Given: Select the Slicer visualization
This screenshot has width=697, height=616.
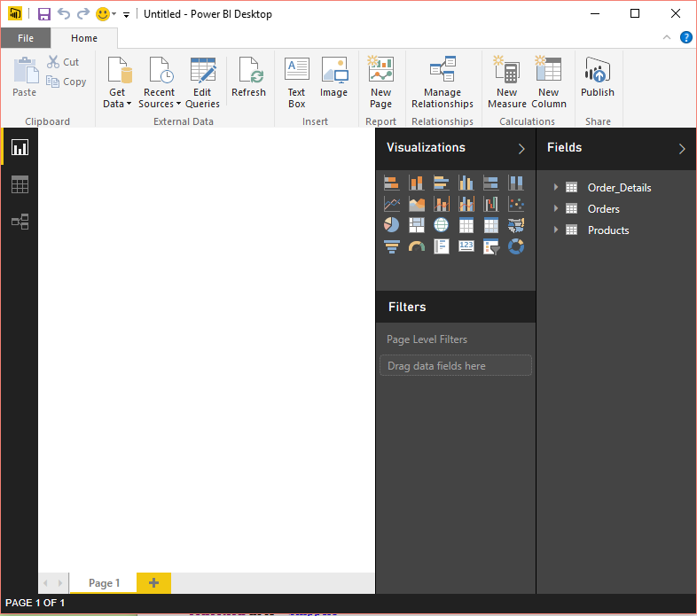Looking at the screenshot, I should coord(490,246).
